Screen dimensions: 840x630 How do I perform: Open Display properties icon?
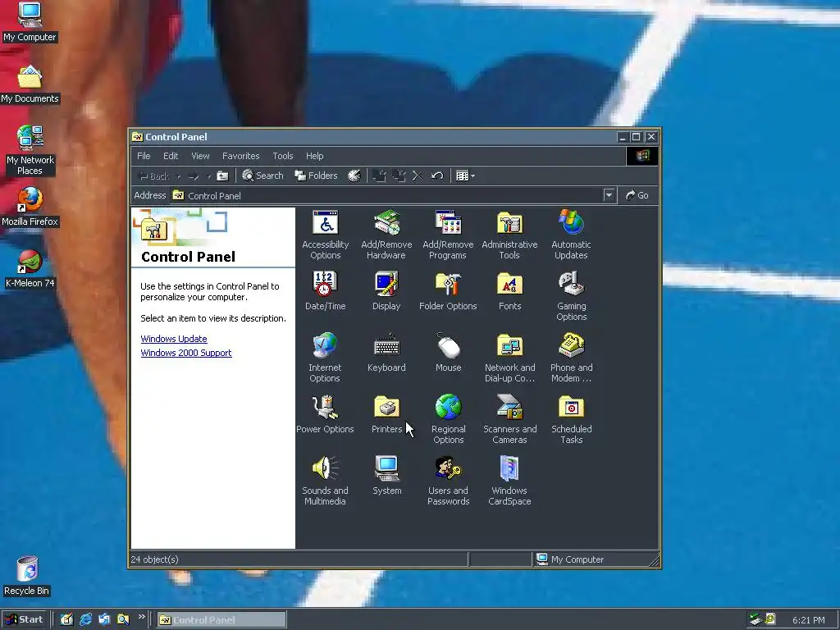386,291
